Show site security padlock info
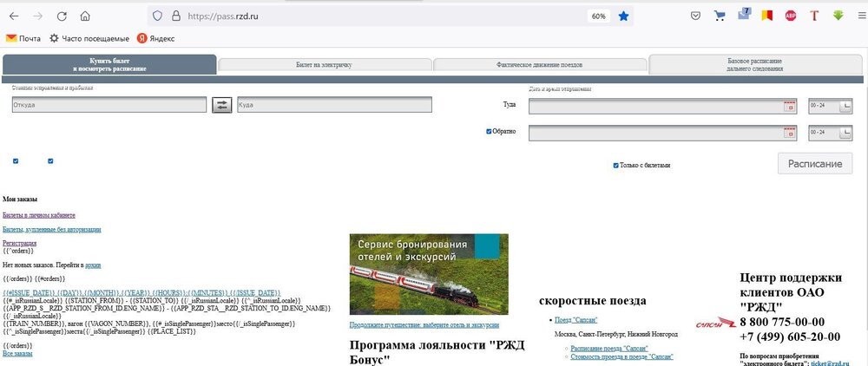This screenshot has width=868, height=366. coord(176,16)
